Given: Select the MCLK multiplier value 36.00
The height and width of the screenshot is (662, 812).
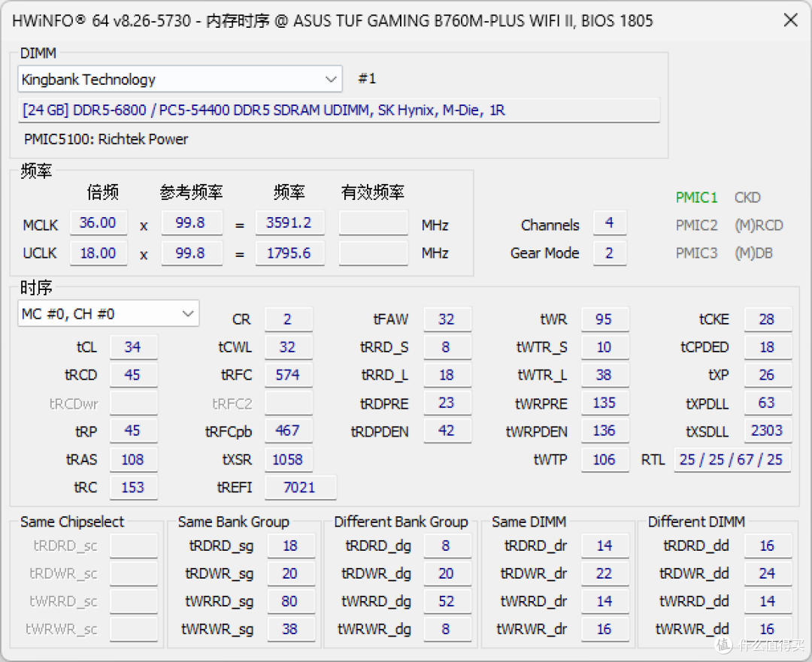Looking at the screenshot, I should pyautogui.click(x=98, y=223).
